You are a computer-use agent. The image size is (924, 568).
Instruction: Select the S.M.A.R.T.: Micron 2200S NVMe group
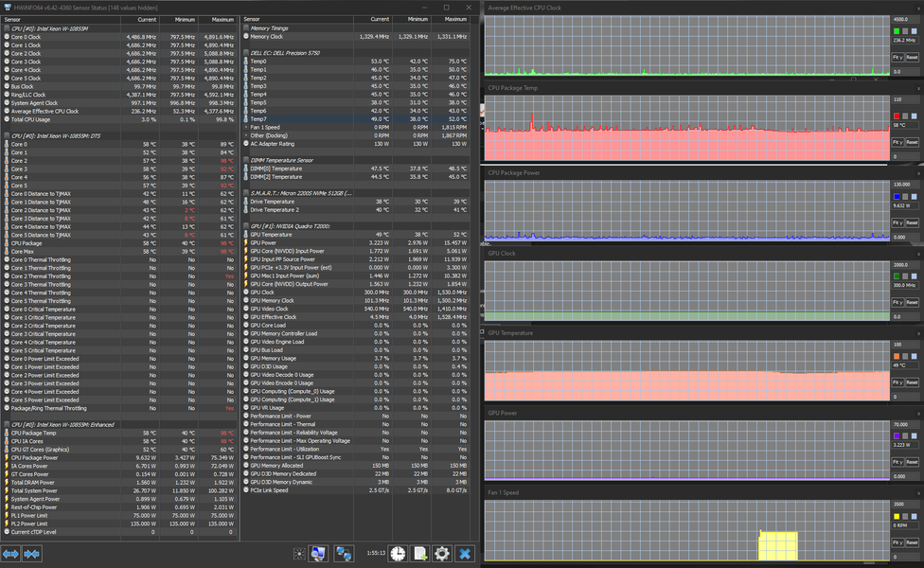pos(356,193)
